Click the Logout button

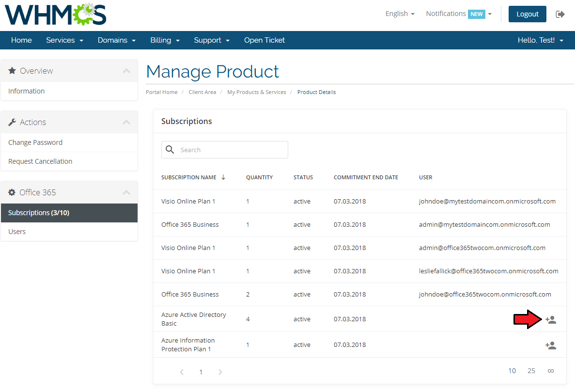pyautogui.click(x=528, y=14)
